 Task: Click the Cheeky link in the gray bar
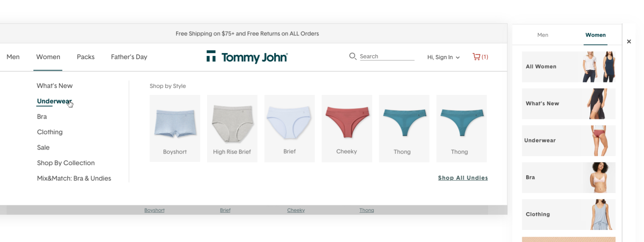(296, 210)
